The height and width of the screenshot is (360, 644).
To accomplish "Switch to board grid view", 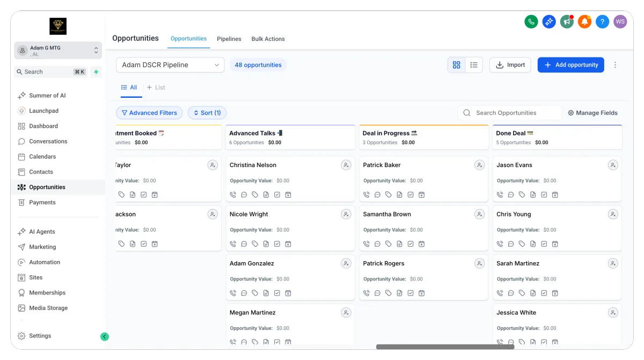I will (x=456, y=65).
